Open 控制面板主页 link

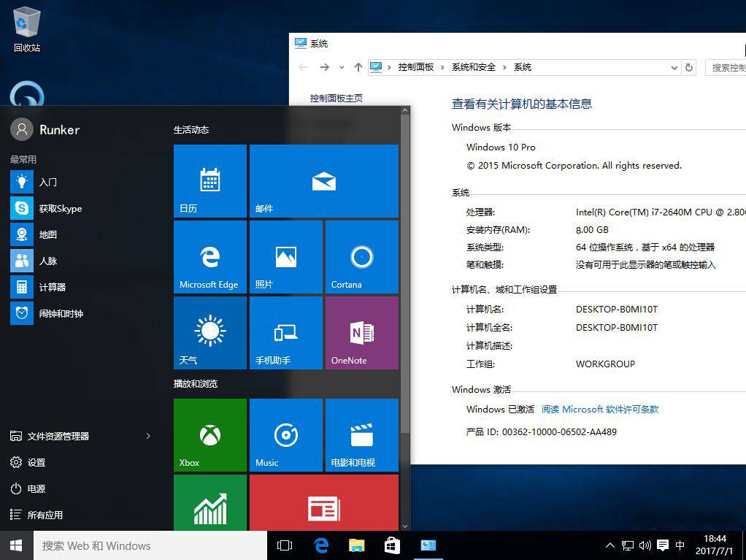coord(337,98)
